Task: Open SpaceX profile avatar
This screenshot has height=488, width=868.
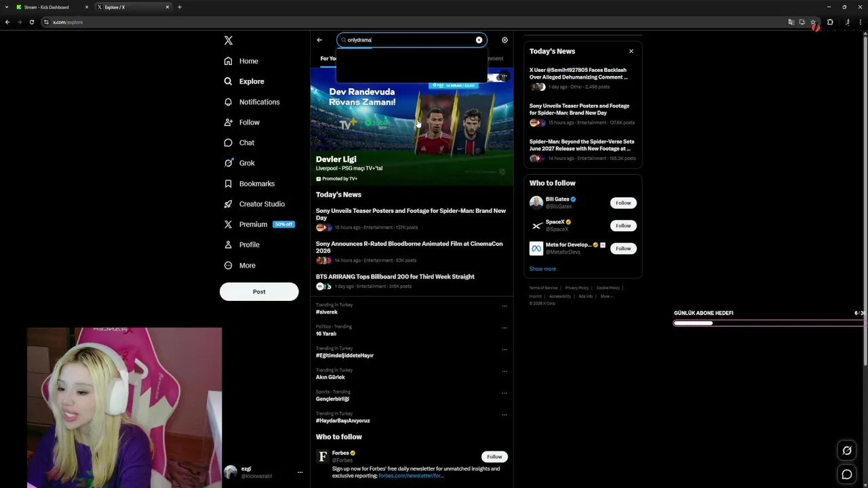Action: pos(536,226)
